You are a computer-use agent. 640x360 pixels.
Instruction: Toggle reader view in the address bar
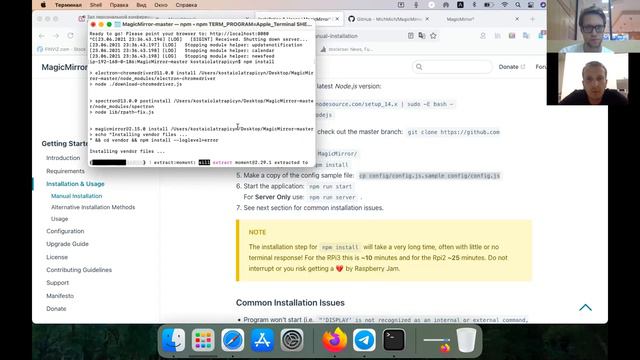[x=411, y=36]
